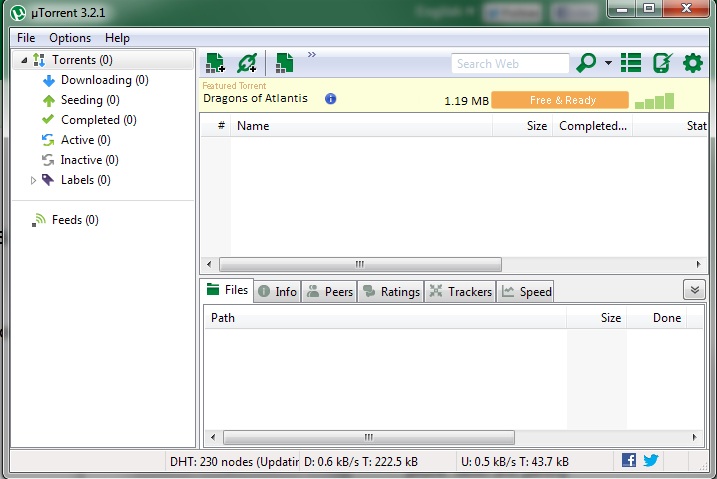This screenshot has width=717, height=479.
Task: Click the blue Downloading arrow icon
Action: pos(48,80)
